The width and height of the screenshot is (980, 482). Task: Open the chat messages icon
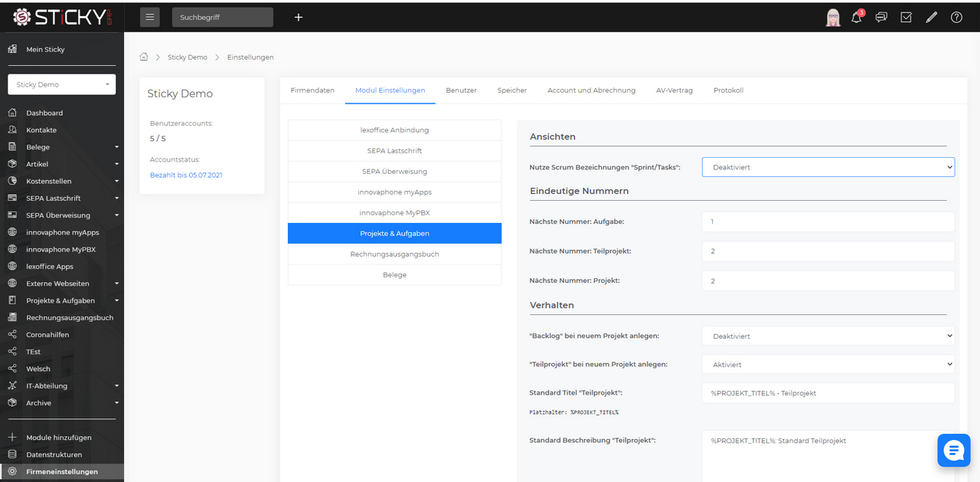click(881, 17)
